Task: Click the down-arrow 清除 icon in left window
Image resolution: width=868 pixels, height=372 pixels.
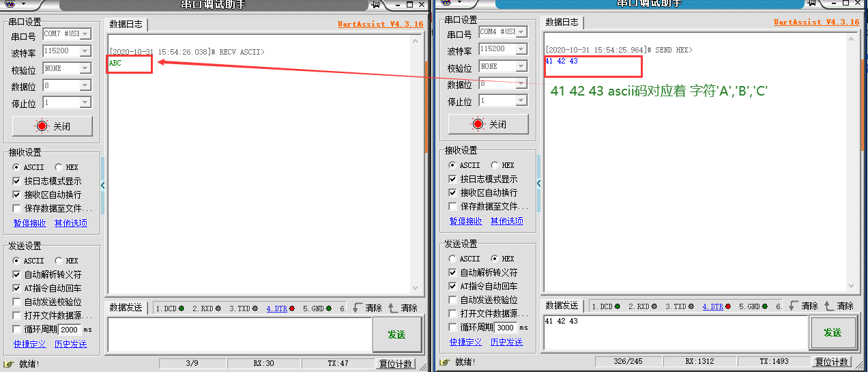Action: tap(357, 308)
